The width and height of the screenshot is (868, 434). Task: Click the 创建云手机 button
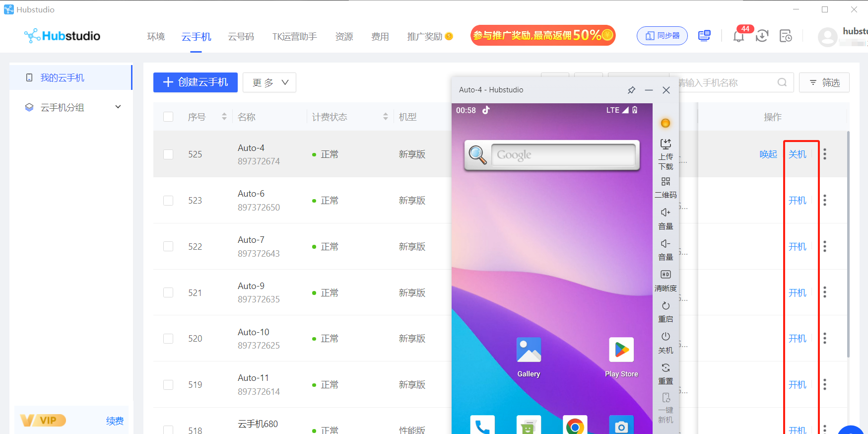coord(196,82)
